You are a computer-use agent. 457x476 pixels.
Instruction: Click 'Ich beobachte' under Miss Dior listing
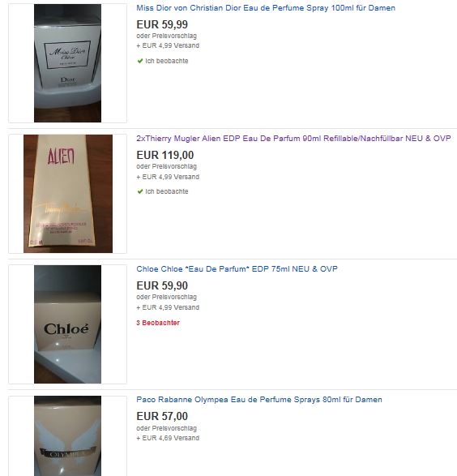coord(166,61)
